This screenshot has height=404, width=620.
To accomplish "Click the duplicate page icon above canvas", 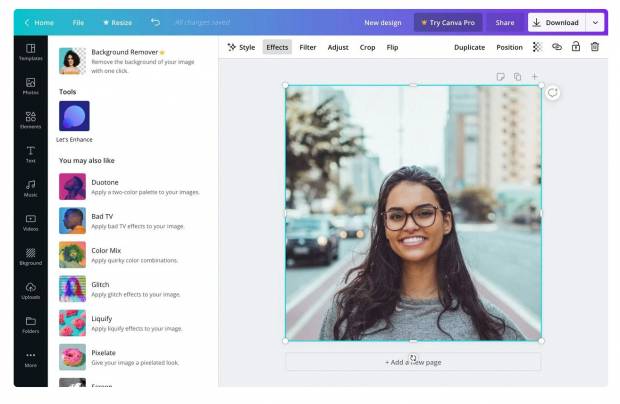I will (517, 76).
